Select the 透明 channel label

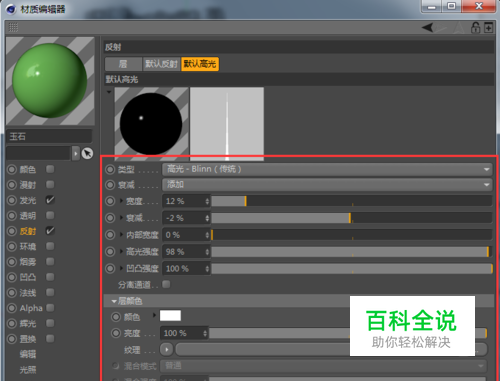[28, 216]
